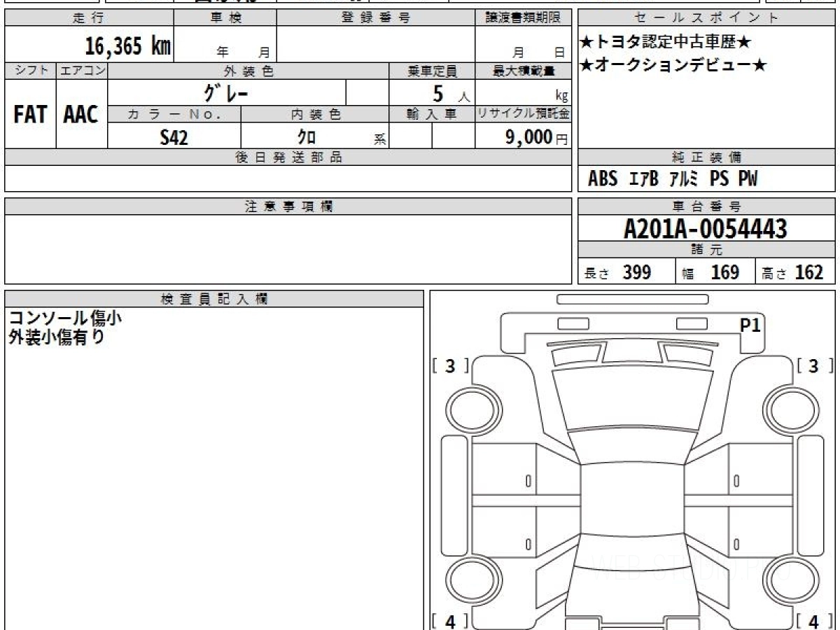Screen dimensions: 840x630
Task: Click ABS in the equipment list
Action: tap(603, 179)
